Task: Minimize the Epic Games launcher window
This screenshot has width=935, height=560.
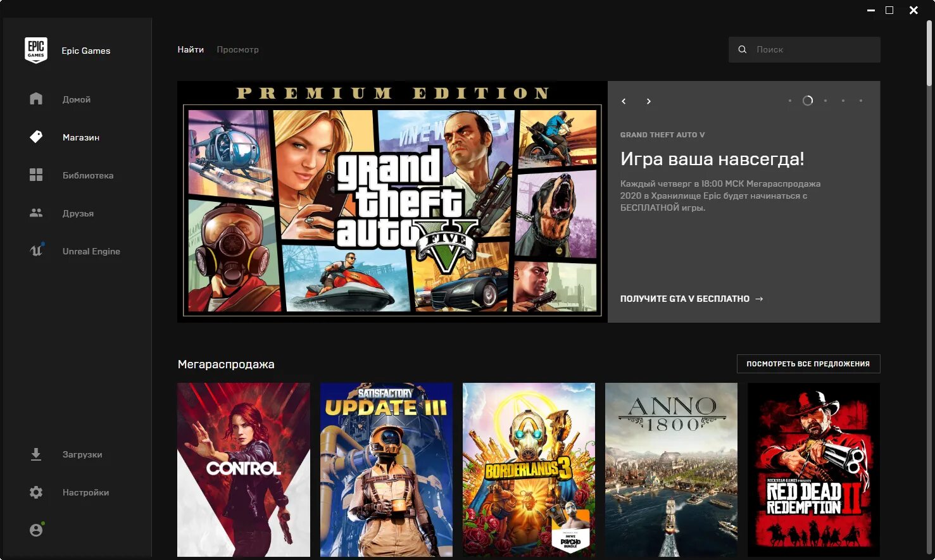Action: [871, 10]
